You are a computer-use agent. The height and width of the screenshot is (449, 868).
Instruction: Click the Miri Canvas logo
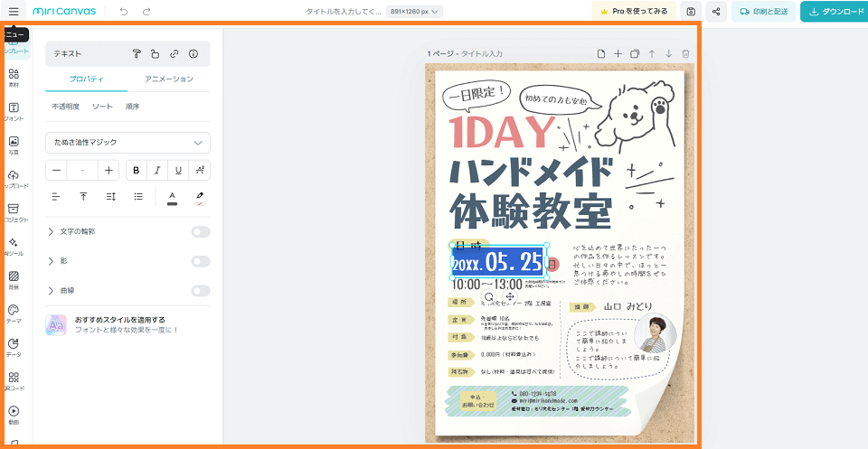click(63, 11)
